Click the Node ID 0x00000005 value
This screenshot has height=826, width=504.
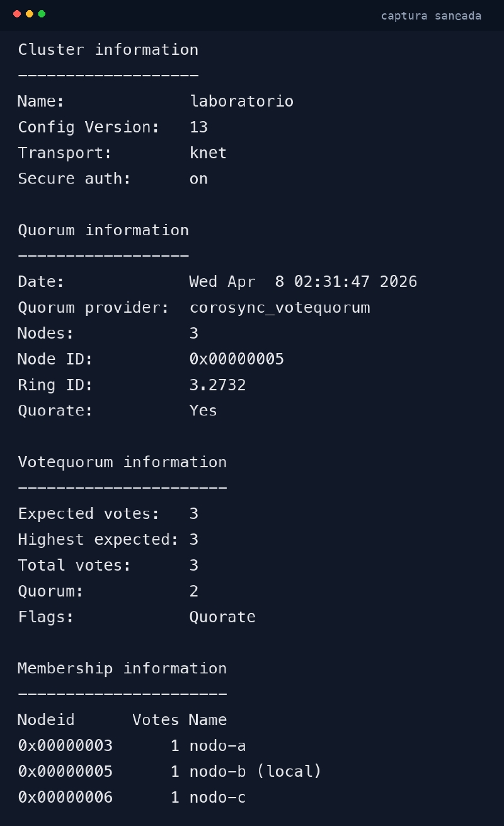236,359
